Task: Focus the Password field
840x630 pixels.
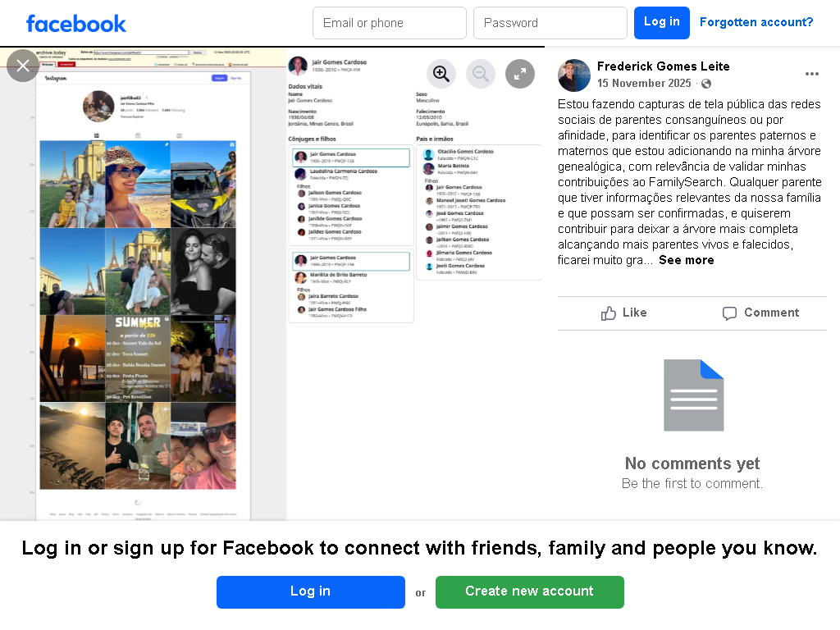Action: point(550,23)
